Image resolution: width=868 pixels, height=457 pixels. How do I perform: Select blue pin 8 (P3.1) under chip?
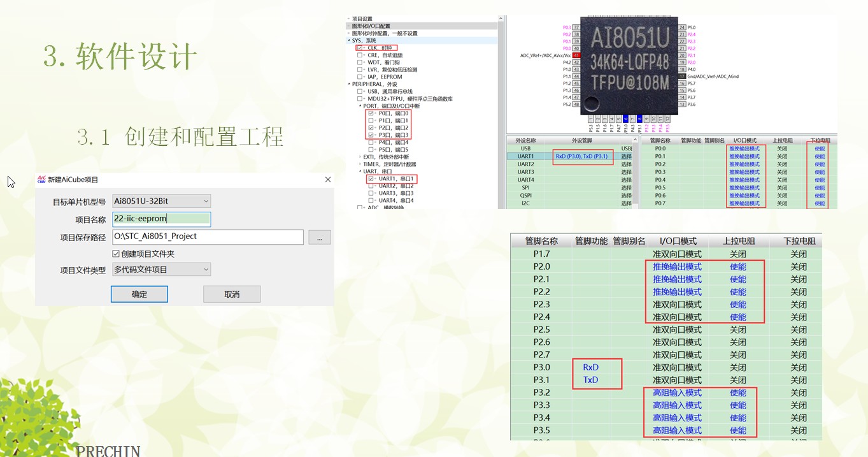click(640, 119)
